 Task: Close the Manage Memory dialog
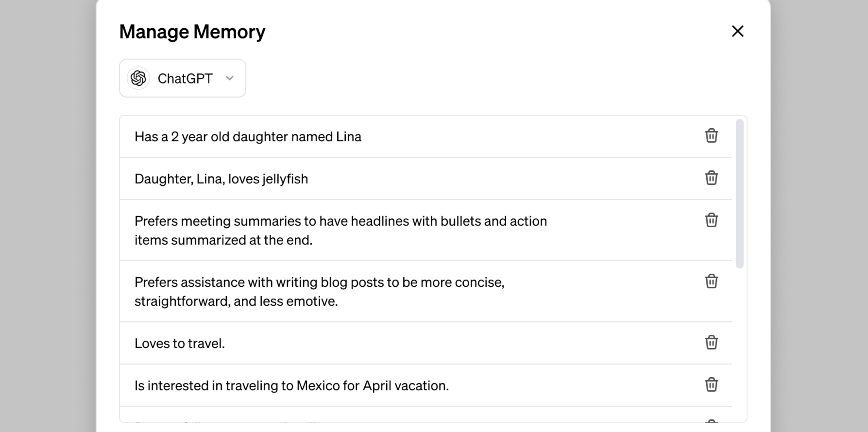(x=738, y=31)
